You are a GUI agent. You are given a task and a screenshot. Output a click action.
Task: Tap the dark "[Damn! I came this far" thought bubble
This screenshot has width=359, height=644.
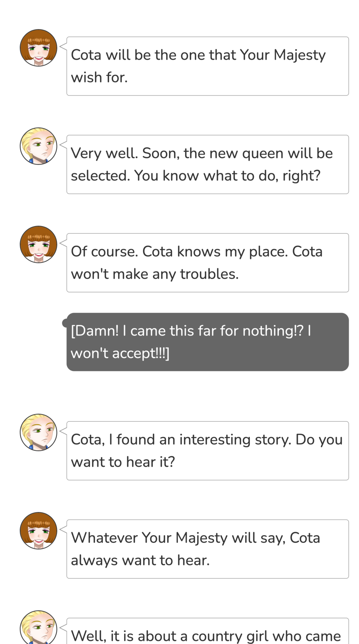(207, 342)
